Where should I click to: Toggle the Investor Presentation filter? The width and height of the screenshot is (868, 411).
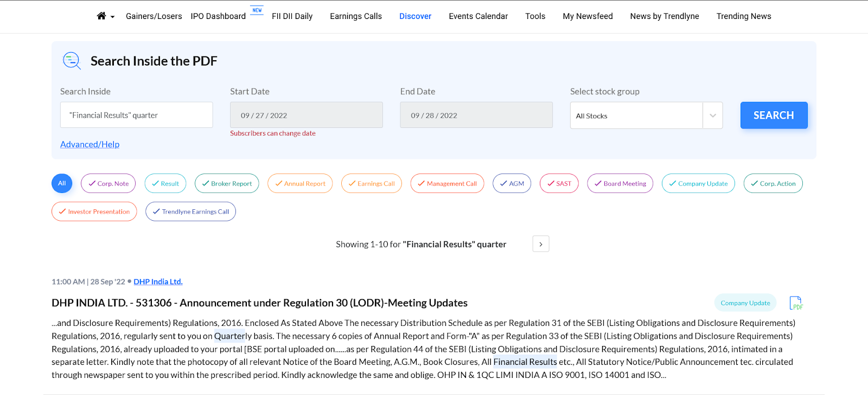[94, 211]
